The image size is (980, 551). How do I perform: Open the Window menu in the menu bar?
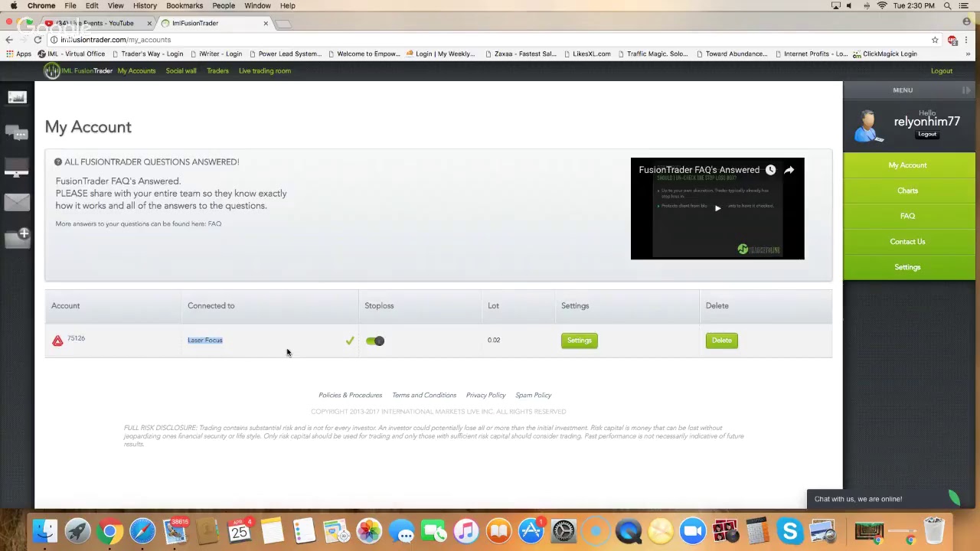click(x=257, y=5)
